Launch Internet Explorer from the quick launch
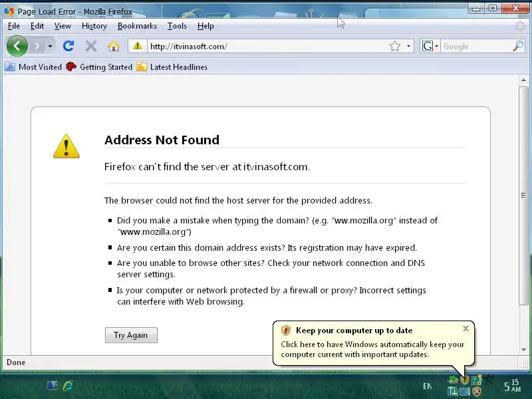 tap(68, 386)
